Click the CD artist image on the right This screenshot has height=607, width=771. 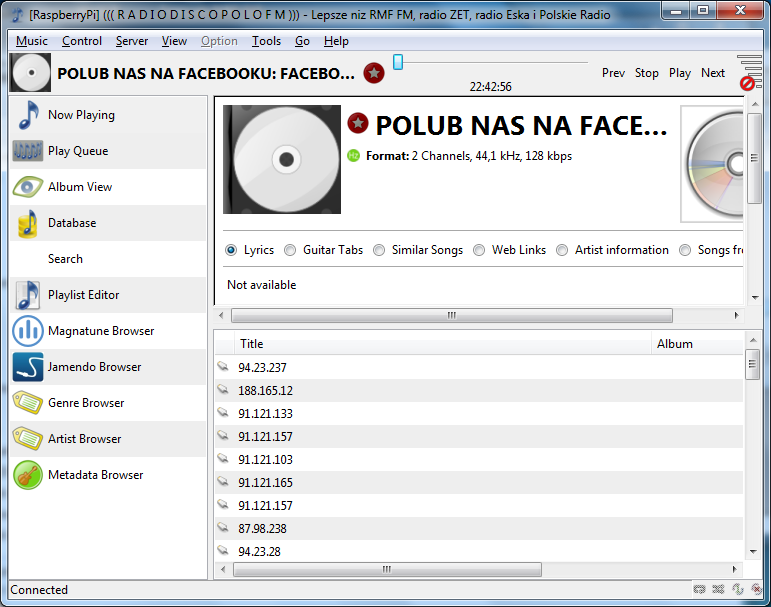coord(712,164)
